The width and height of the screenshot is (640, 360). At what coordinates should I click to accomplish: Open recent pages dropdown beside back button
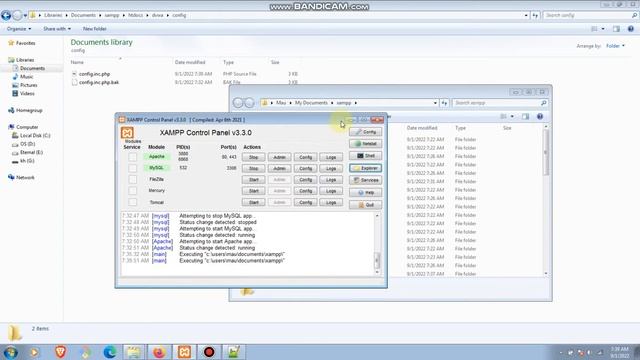coord(25,16)
